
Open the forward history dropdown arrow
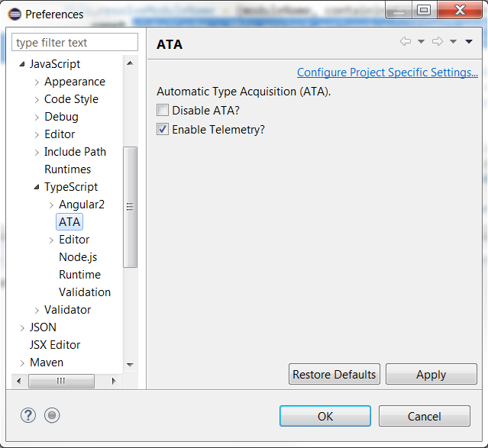[453, 41]
